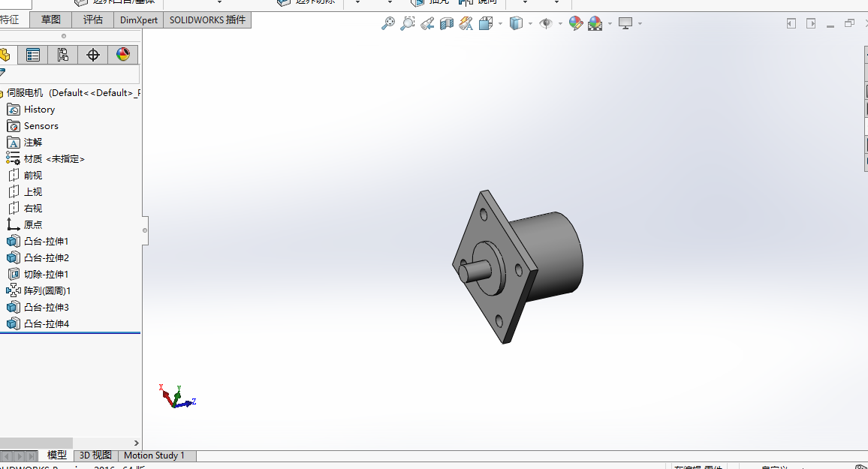Click the feature tree horizontal scroll right arrow
The height and width of the screenshot is (469, 868).
coord(136,443)
